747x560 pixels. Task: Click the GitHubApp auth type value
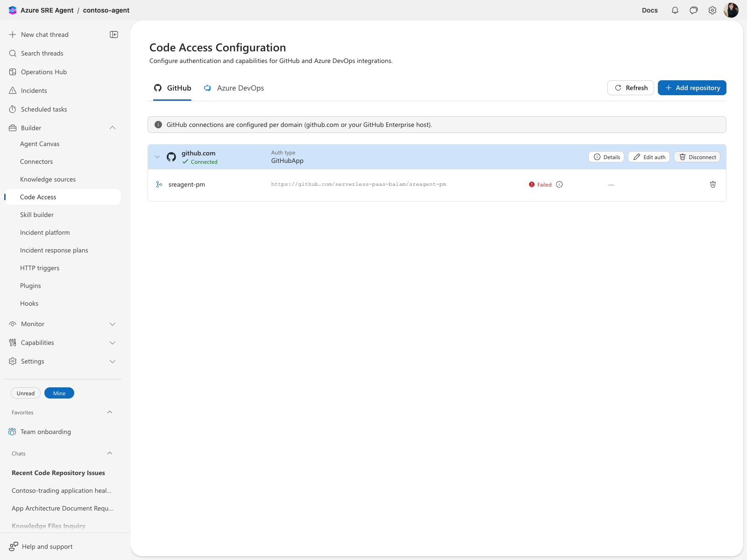click(x=287, y=161)
